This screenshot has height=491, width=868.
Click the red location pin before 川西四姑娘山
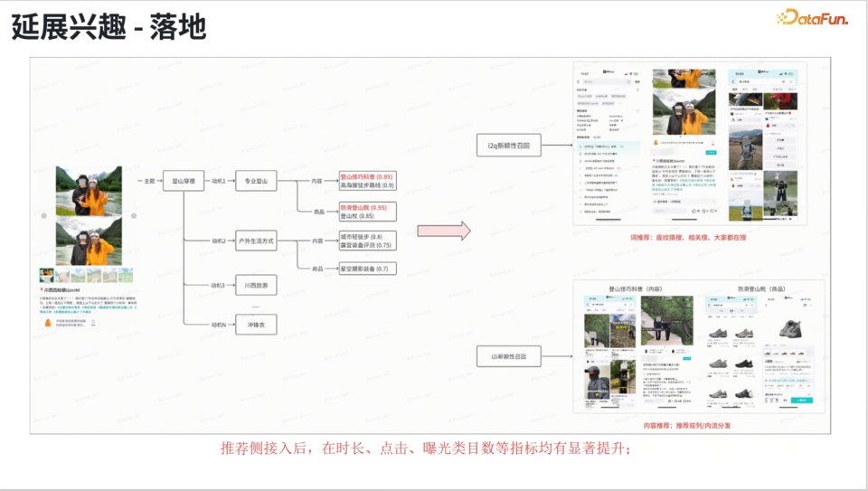(42, 289)
